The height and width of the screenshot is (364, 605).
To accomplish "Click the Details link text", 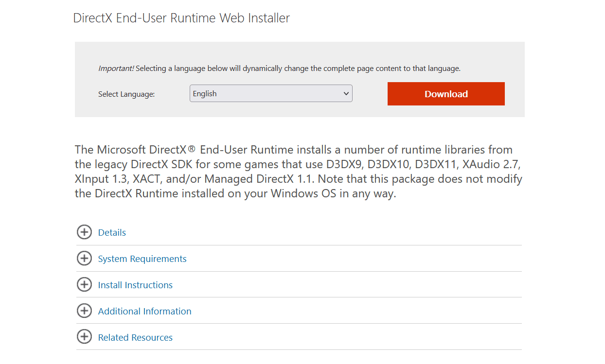I will point(112,233).
